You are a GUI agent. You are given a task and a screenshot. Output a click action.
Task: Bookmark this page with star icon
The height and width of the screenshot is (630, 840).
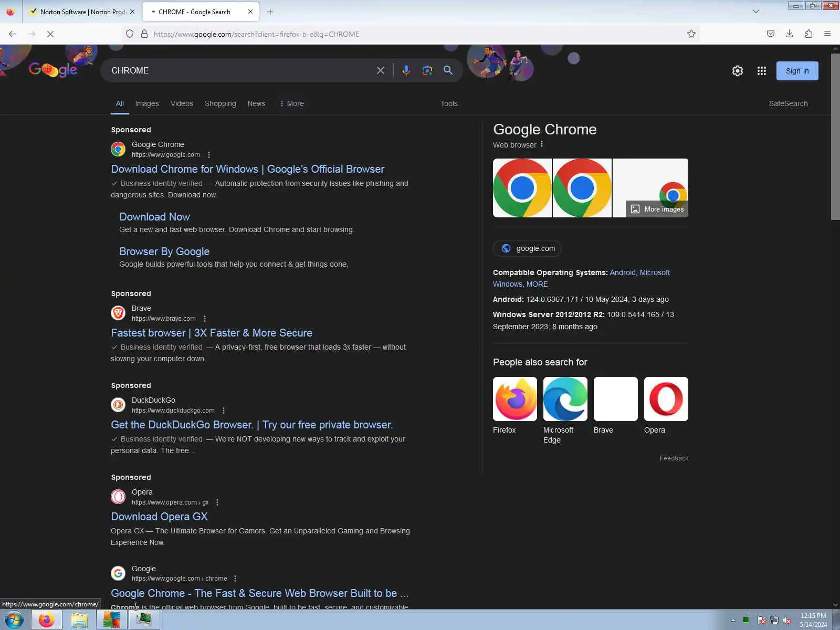(x=691, y=34)
